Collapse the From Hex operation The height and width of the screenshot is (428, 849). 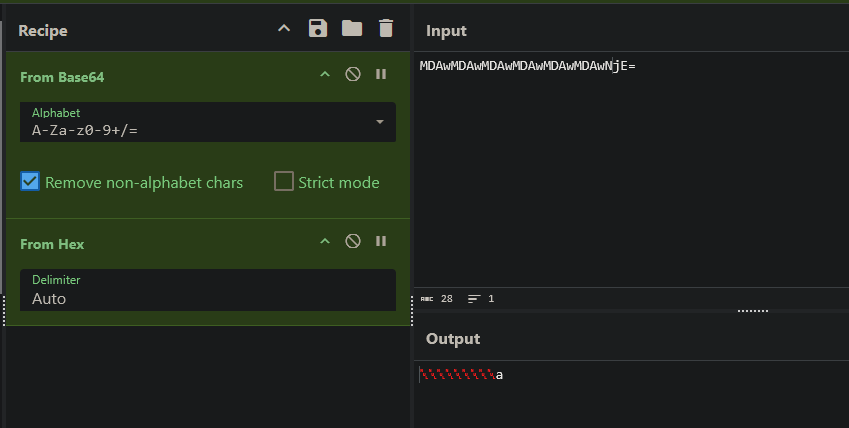(325, 242)
